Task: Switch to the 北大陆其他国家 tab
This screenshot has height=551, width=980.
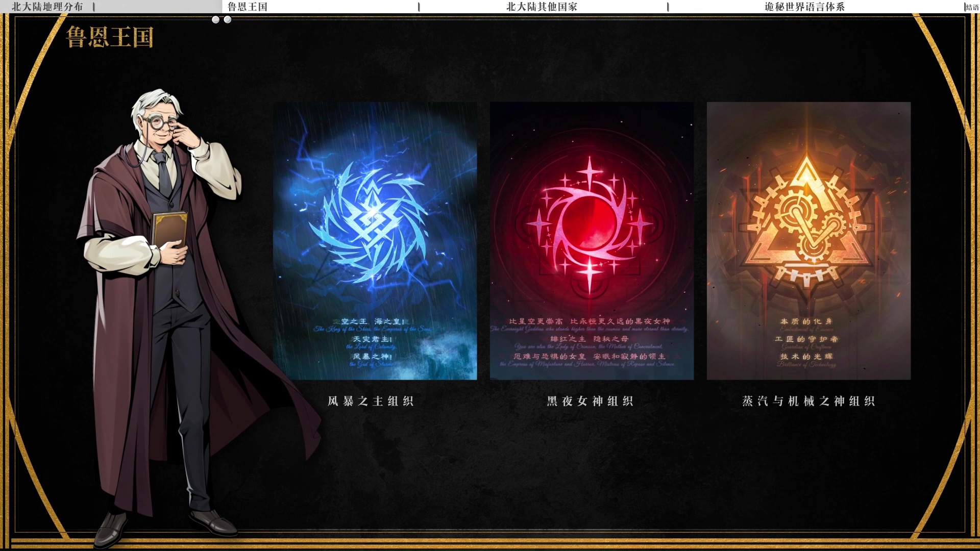Action: coord(542,7)
